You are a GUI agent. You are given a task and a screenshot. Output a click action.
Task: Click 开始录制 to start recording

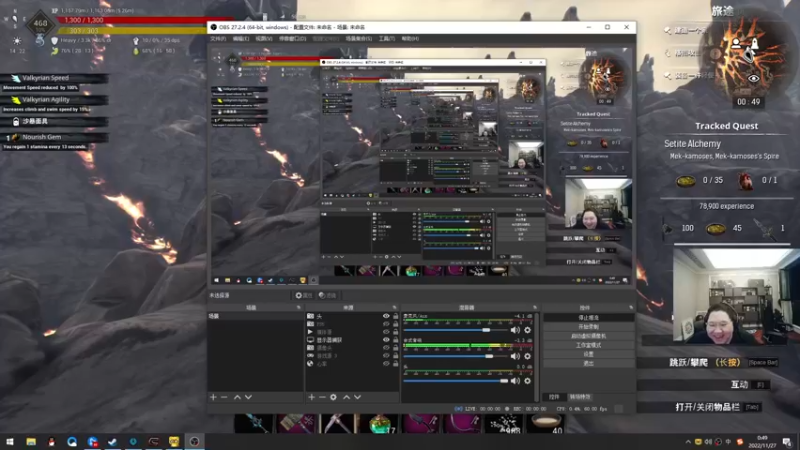[588, 327]
